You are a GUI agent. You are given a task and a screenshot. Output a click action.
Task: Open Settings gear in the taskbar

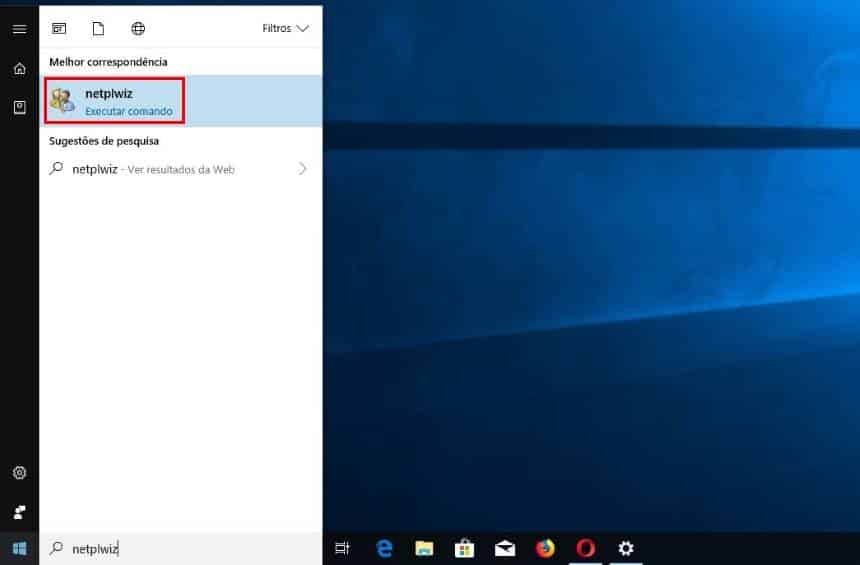[626, 548]
